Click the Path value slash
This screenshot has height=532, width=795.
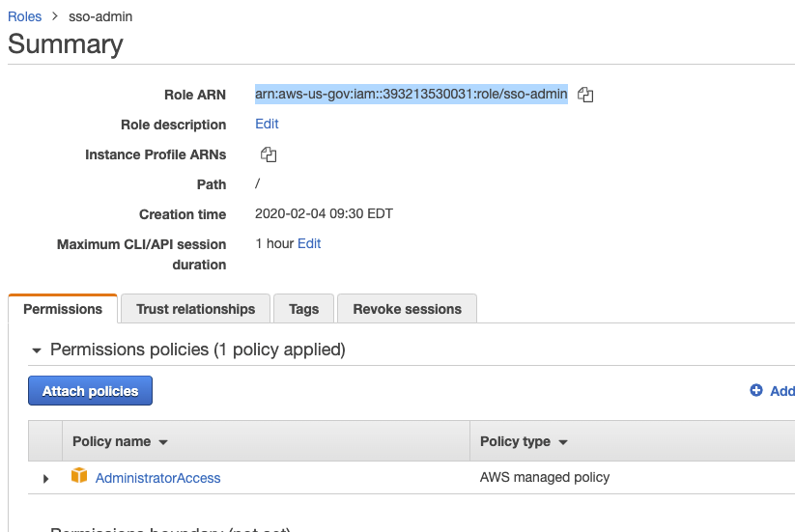click(258, 183)
